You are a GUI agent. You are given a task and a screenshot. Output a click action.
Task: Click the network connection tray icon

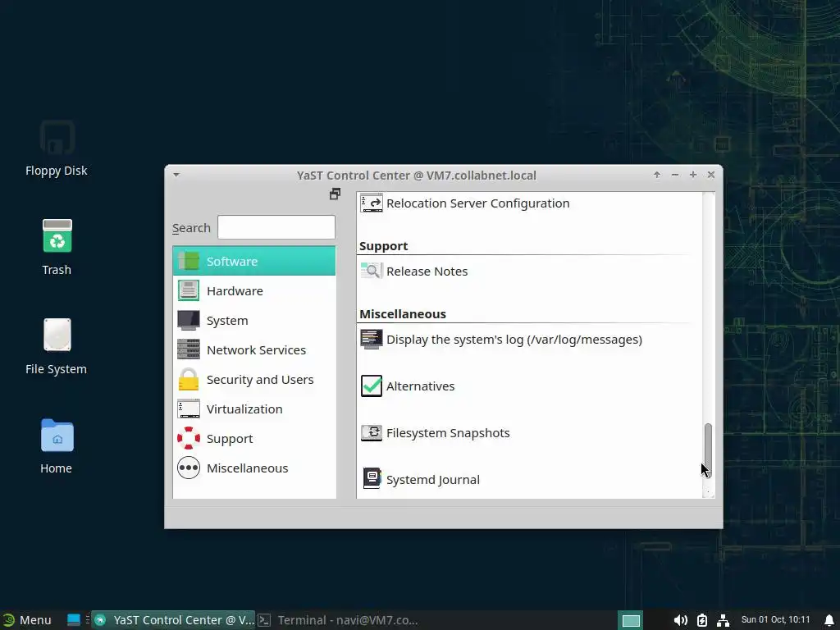723,620
